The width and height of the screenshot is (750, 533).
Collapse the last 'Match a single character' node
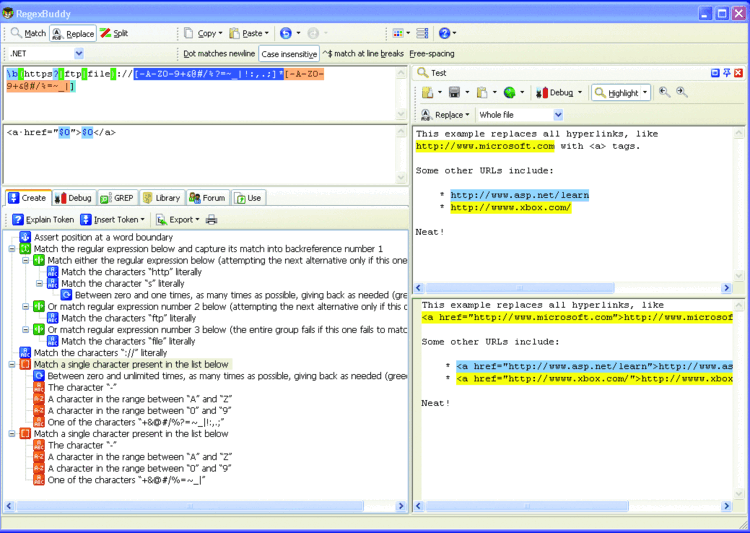tap(12, 434)
